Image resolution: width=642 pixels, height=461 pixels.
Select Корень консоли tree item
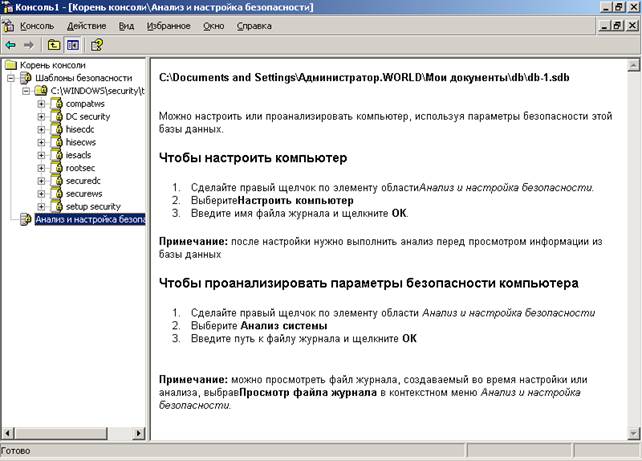tap(53, 65)
